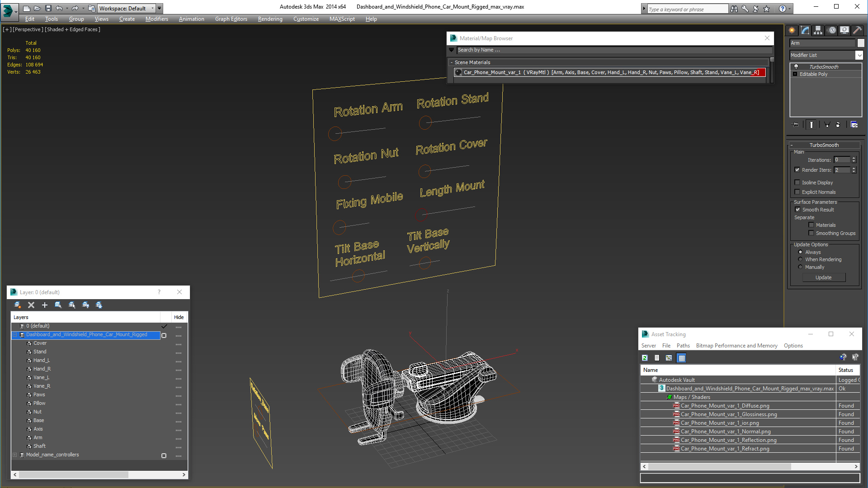Click the Hide column header in Layers
Screen dimensions: 868x488
coord(179,317)
